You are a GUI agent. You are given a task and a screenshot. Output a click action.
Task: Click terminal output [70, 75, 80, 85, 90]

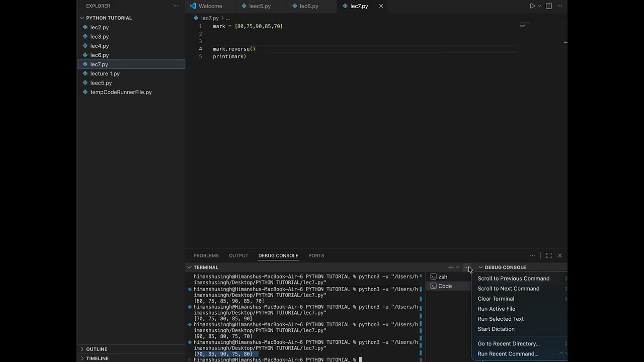click(223, 319)
